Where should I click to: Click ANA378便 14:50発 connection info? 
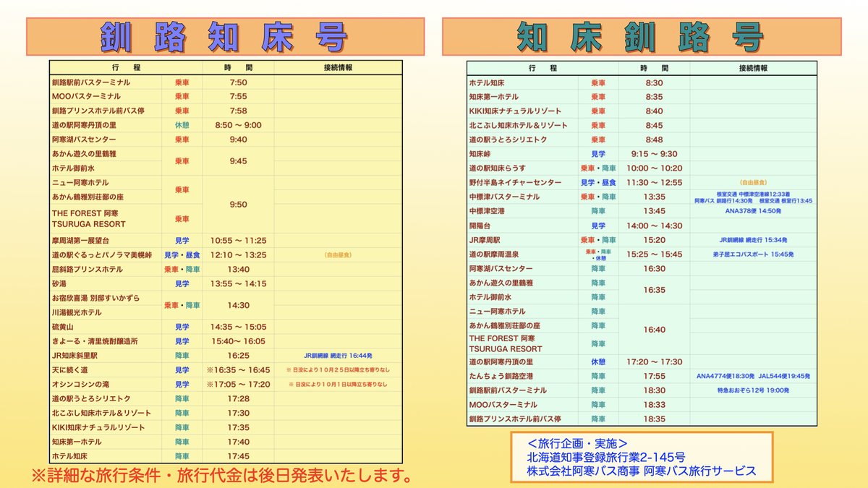tap(753, 211)
